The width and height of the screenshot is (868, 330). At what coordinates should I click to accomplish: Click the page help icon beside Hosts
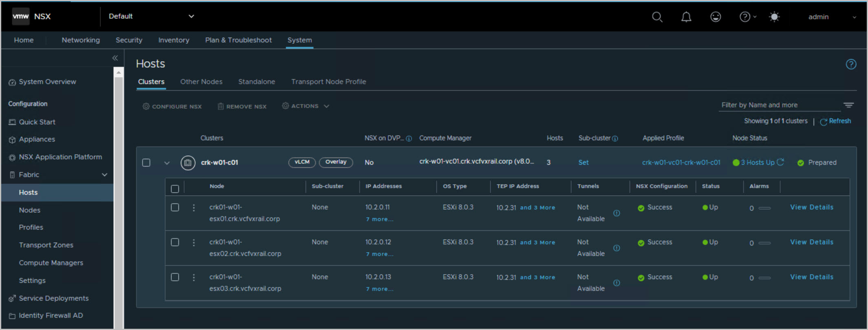point(851,64)
